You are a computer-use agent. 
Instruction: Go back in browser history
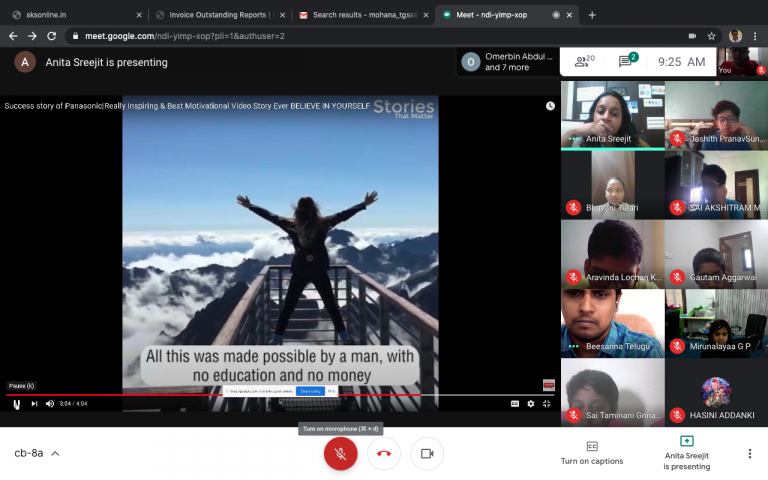point(13,36)
